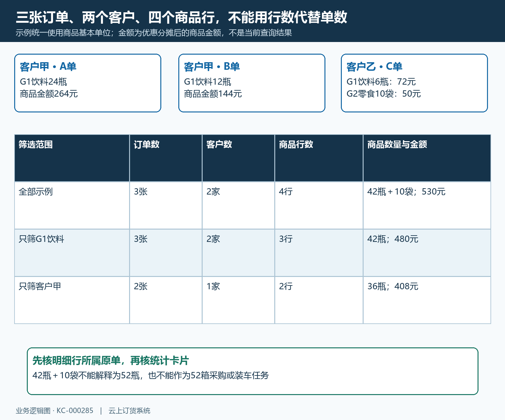Click the line G2零食10袋：50元
The height and width of the screenshot is (420, 505).
[383, 94]
